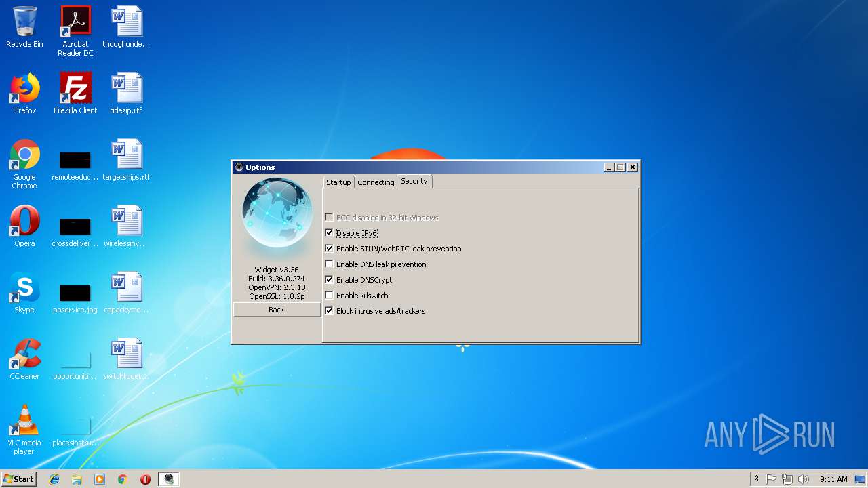Click the Options window title bar icon
The height and width of the screenshot is (488, 868).
(x=239, y=167)
